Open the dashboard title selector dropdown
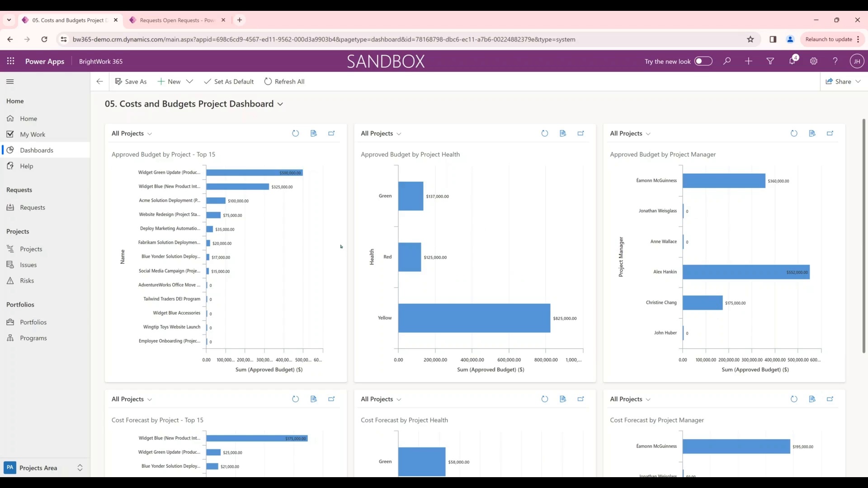Screen dimensions: 868x488 pyautogui.click(x=280, y=104)
